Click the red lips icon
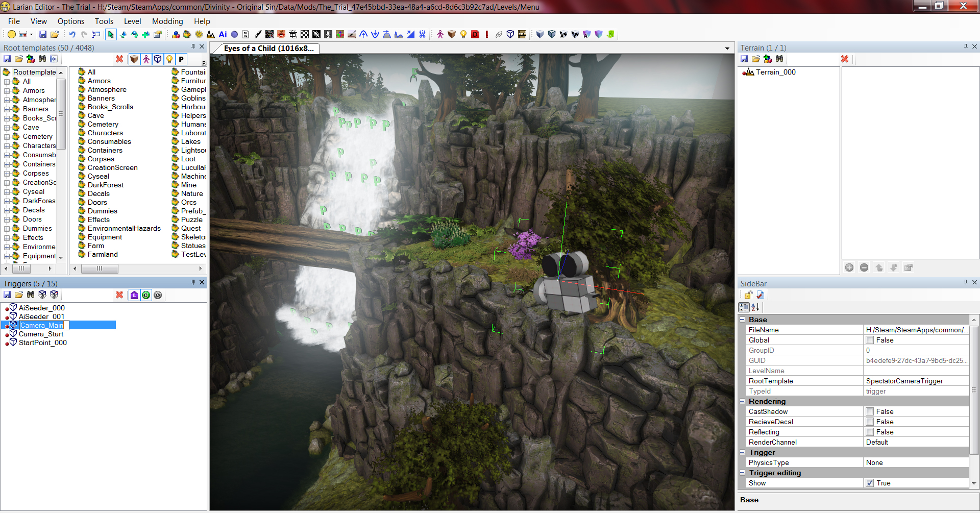The width and height of the screenshot is (980, 513). (281, 34)
